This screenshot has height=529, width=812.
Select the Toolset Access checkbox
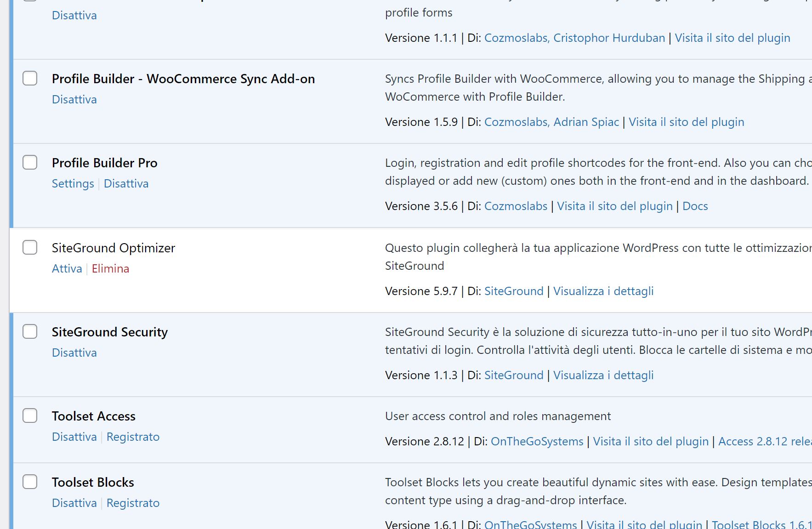click(30, 415)
